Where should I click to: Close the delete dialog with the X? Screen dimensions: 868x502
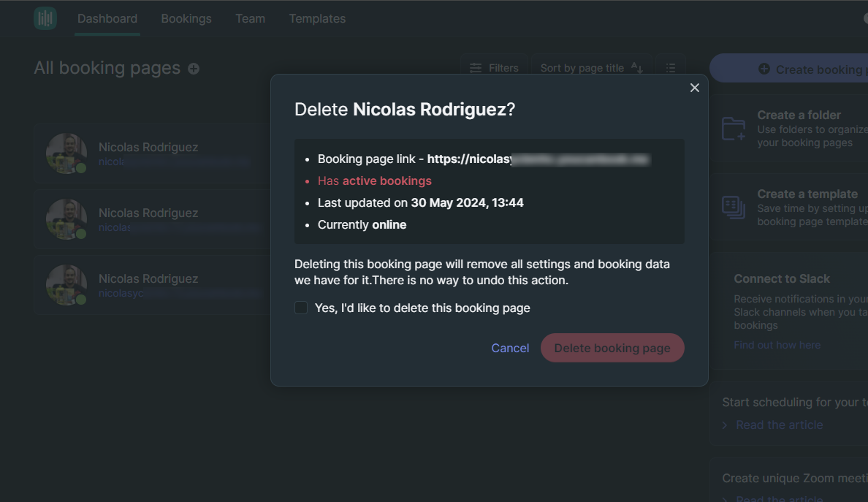(694, 88)
